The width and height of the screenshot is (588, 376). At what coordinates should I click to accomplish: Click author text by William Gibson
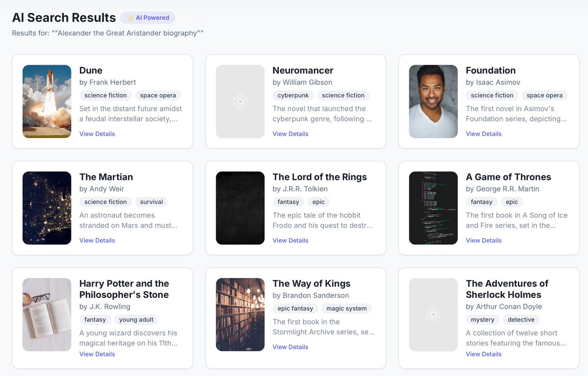tap(302, 82)
